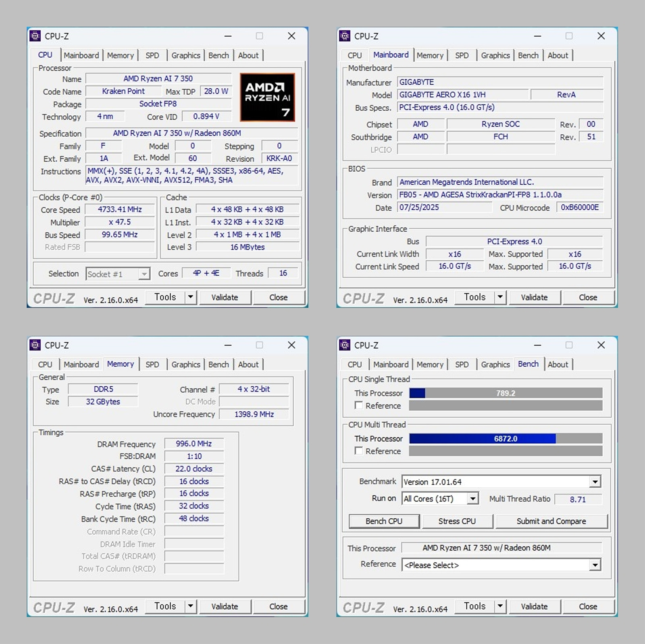
Task: Click the empty Single Thread Reference bar
Action: pyautogui.click(x=506, y=405)
